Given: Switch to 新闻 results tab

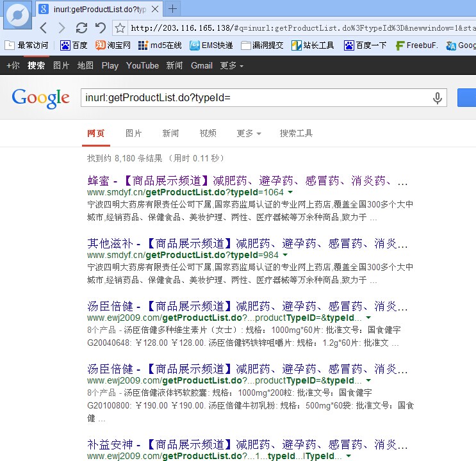Looking at the screenshot, I should 170,133.
